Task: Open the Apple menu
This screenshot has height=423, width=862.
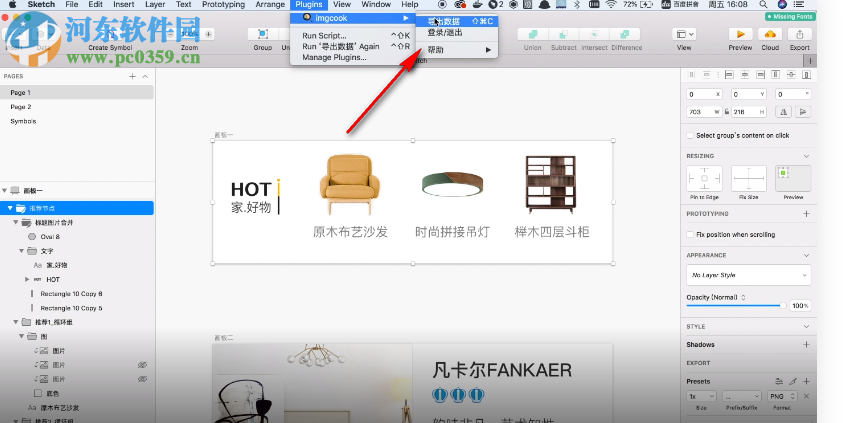Action: 12,4
